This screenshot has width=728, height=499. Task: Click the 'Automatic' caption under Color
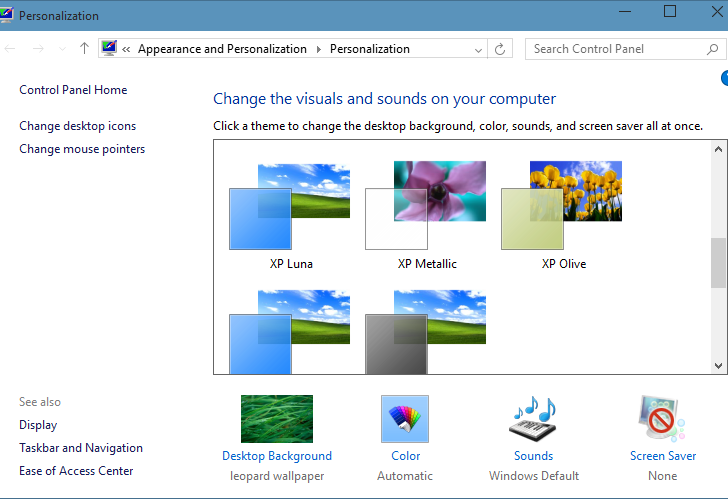coord(405,476)
